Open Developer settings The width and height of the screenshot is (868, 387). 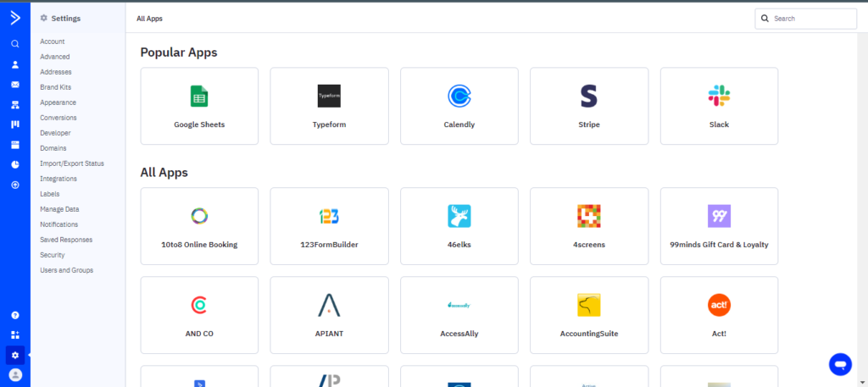click(x=55, y=133)
